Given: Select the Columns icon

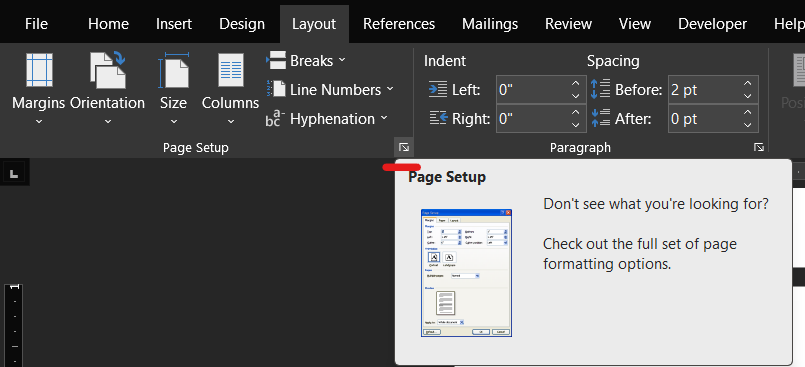Looking at the screenshot, I should [x=231, y=70].
